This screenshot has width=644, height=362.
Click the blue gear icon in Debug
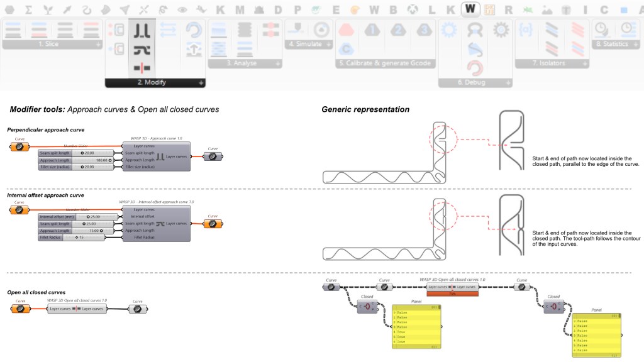coord(448,30)
